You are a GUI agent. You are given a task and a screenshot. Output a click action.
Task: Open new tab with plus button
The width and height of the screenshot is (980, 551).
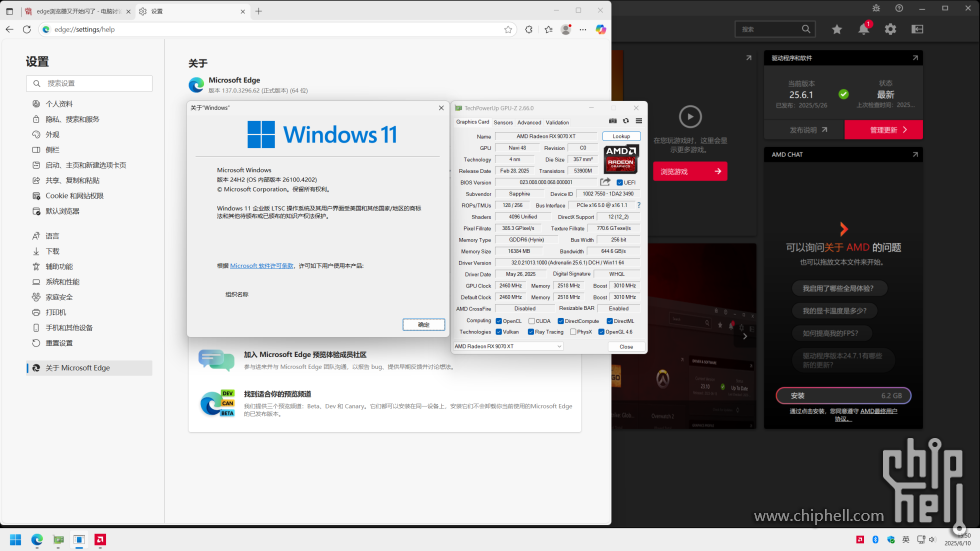point(259,11)
